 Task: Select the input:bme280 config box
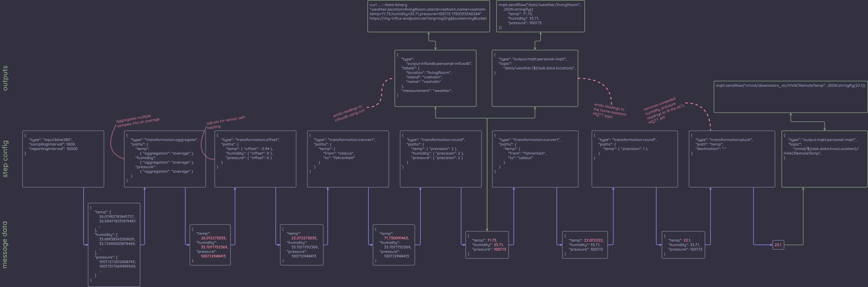tap(63, 159)
